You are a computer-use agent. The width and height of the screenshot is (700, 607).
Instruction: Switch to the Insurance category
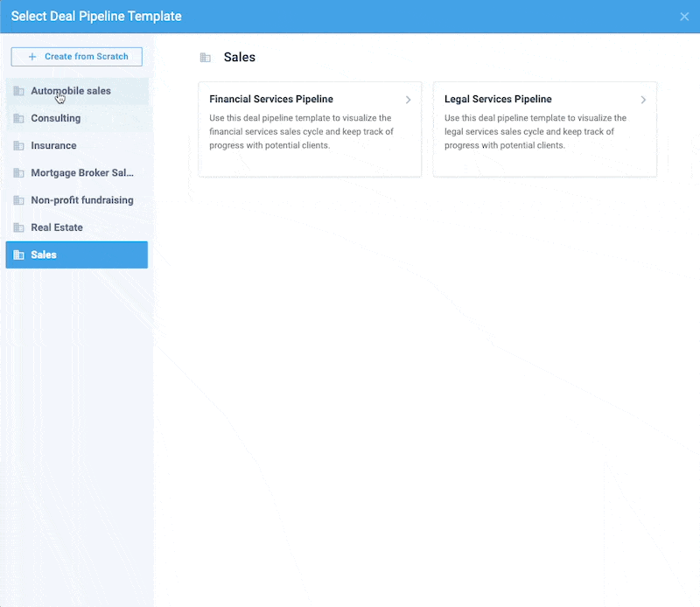(x=53, y=146)
